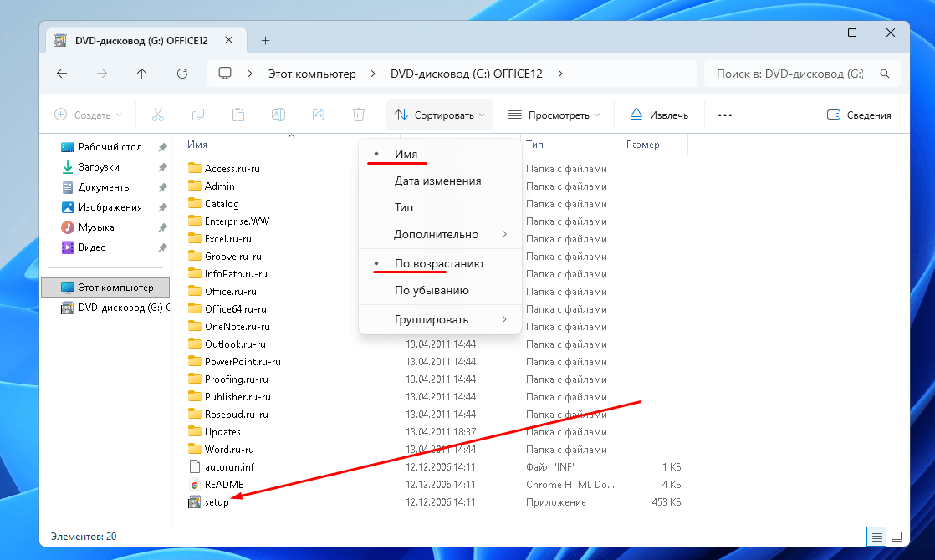The width and height of the screenshot is (935, 560).
Task: Toggle the Сведения details pane
Action: [859, 115]
